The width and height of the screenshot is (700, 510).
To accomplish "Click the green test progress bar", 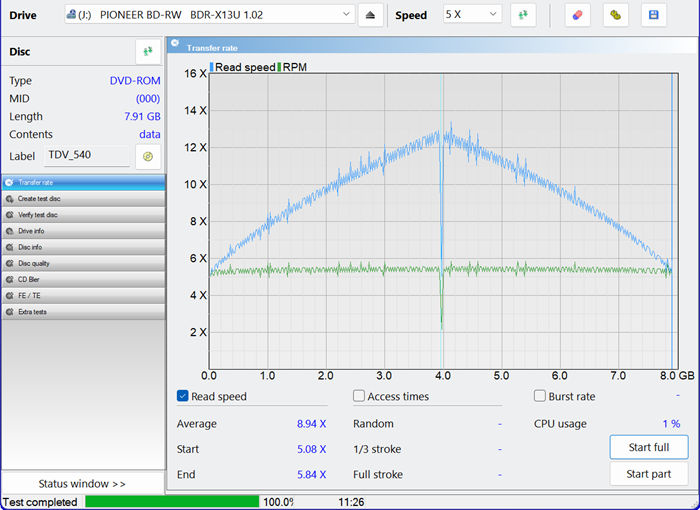I will (172, 501).
